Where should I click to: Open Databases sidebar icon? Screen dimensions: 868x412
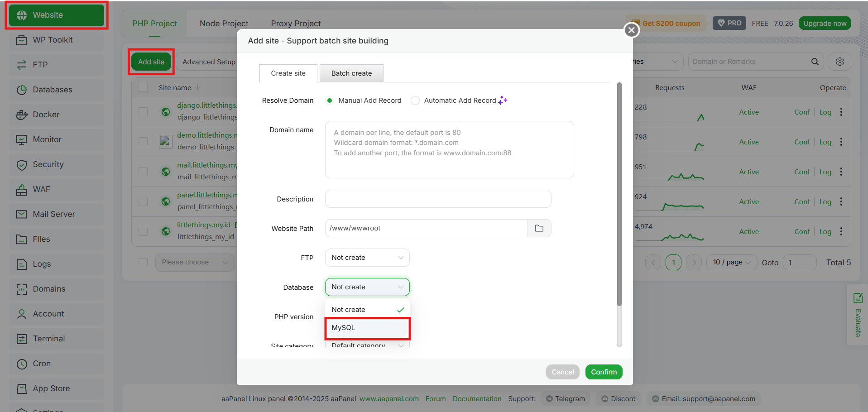click(22, 90)
